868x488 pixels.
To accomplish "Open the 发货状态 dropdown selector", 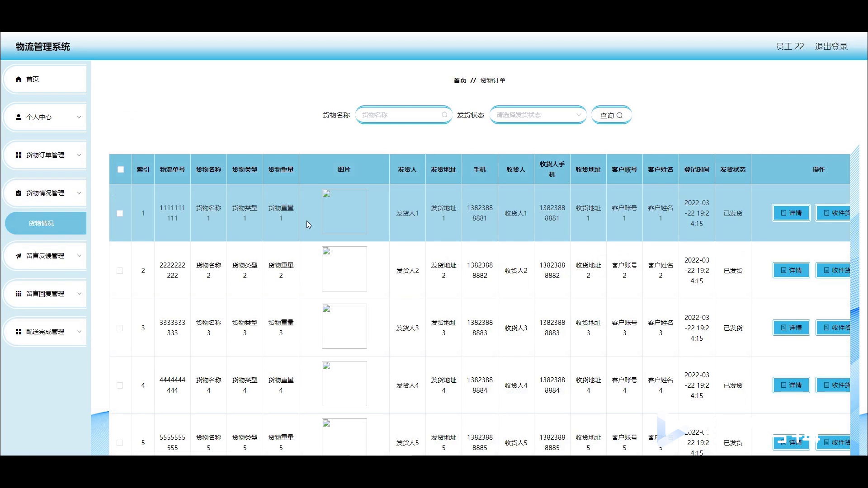I will click(x=538, y=115).
